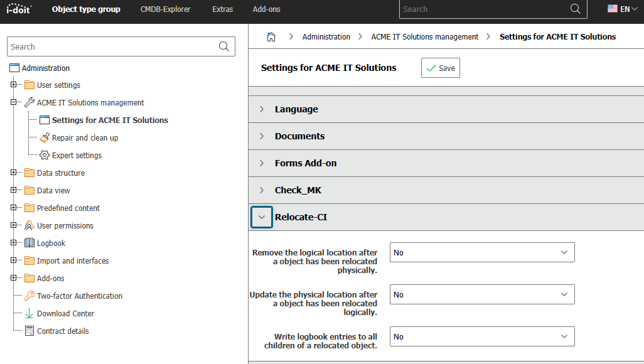Screen dimensions: 644x364
Task: Click the User settings folder icon
Action: click(29, 85)
